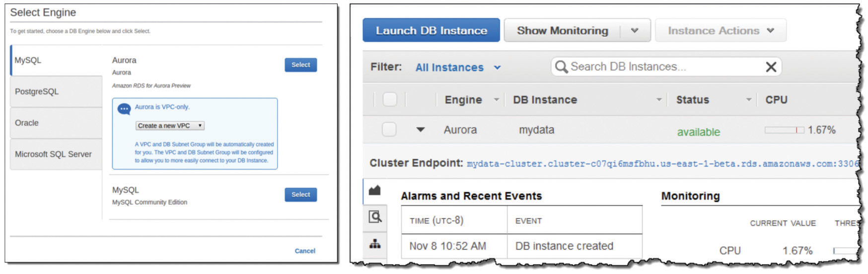Switch to the Oracle engine tab
Screen dimensions: 868x274
point(56,123)
